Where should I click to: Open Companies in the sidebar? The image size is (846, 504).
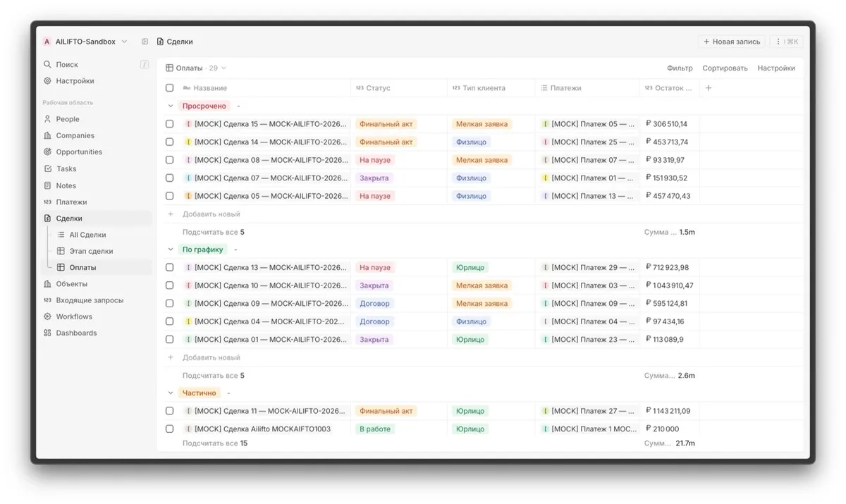click(x=75, y=135)
